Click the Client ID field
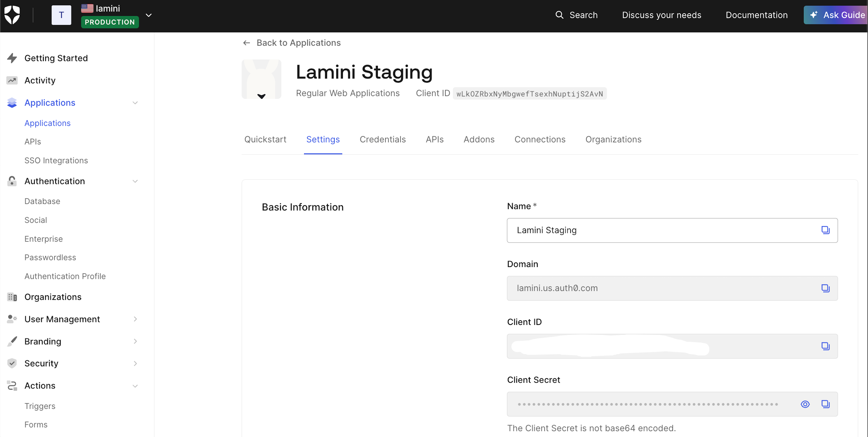Viewport: 868px width, 437px height. 672,346
